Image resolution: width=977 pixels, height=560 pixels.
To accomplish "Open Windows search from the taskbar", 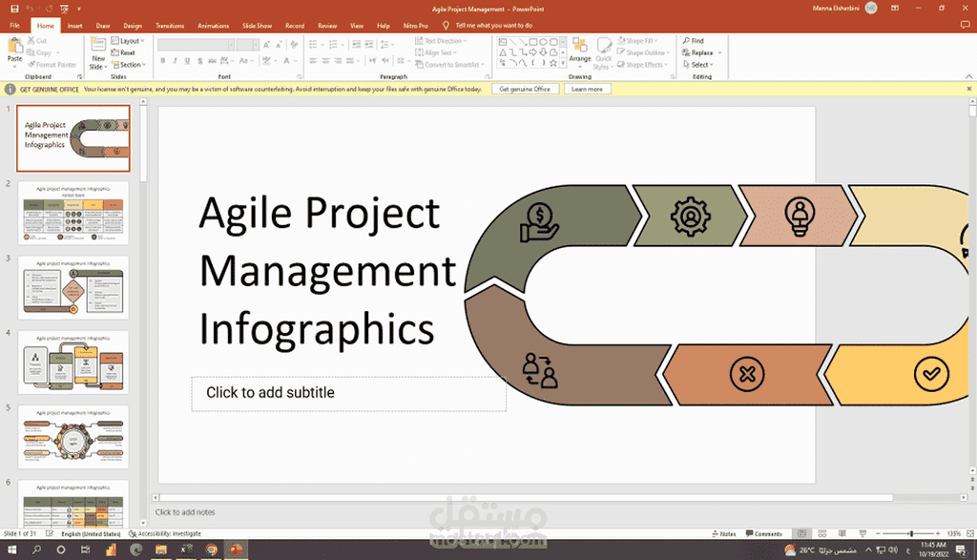I will point(36,550).
